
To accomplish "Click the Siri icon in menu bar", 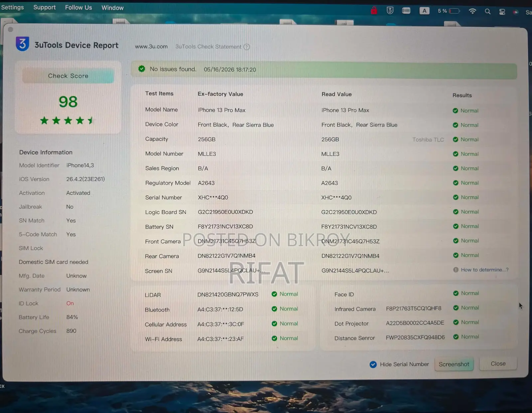I will (x=515, y=12).
